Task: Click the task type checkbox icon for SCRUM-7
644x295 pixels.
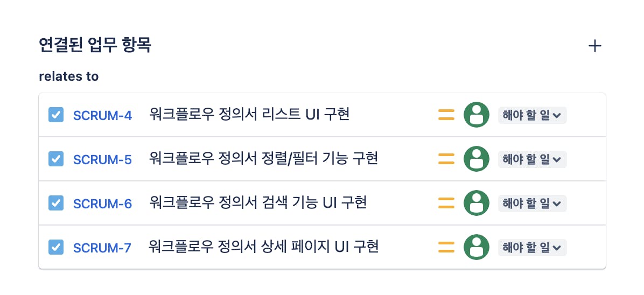Action: (56, 247)
